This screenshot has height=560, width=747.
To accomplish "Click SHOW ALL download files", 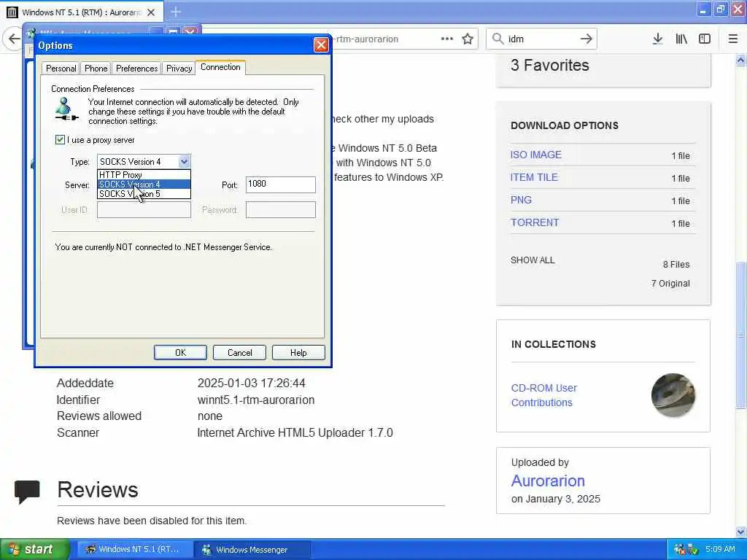I will 533,260.
